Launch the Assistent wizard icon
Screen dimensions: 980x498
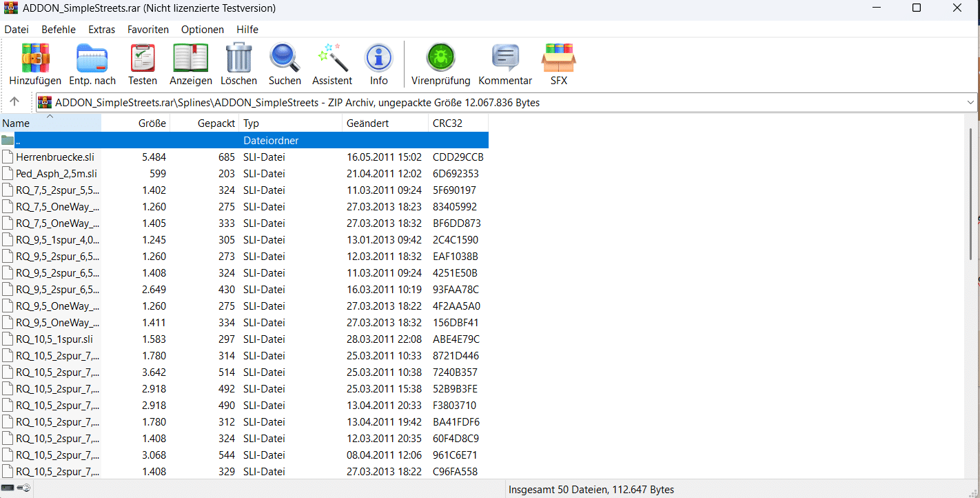pos(332,59)
